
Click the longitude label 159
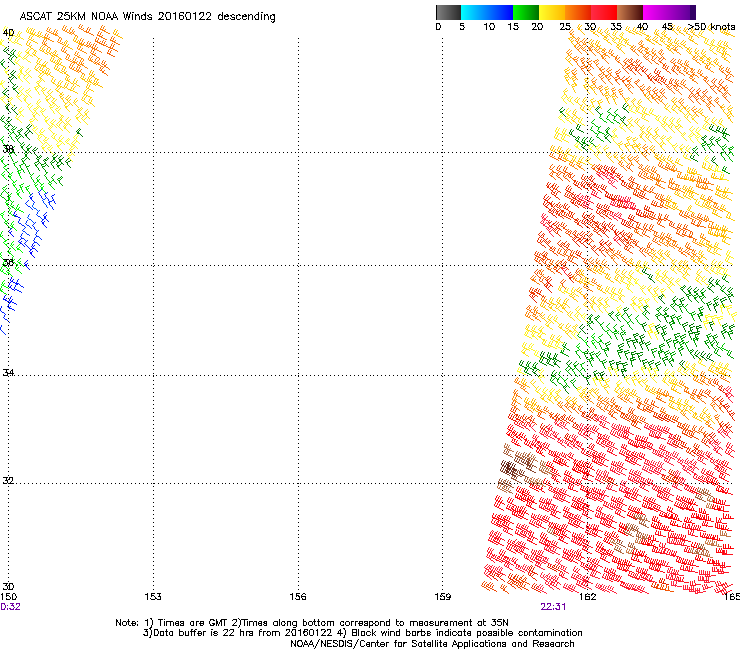[443, 597]
